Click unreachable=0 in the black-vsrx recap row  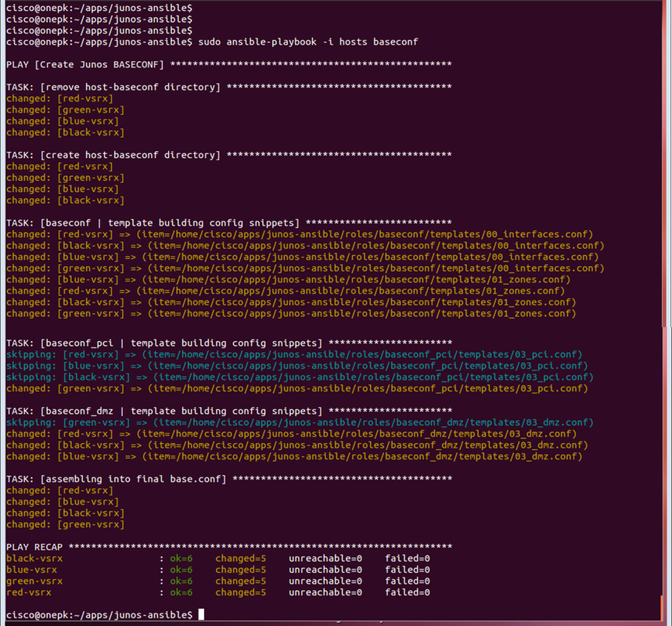click(325, 558)
